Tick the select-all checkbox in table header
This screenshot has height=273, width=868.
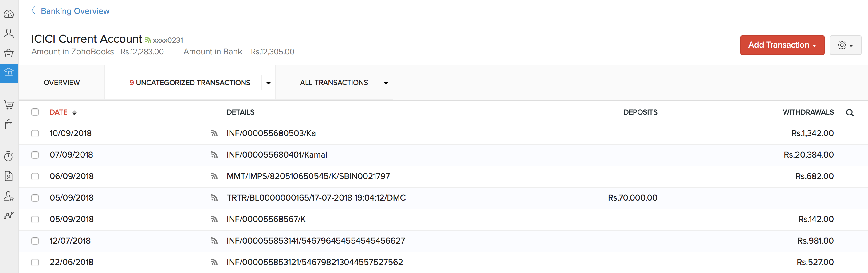[35, 112]
